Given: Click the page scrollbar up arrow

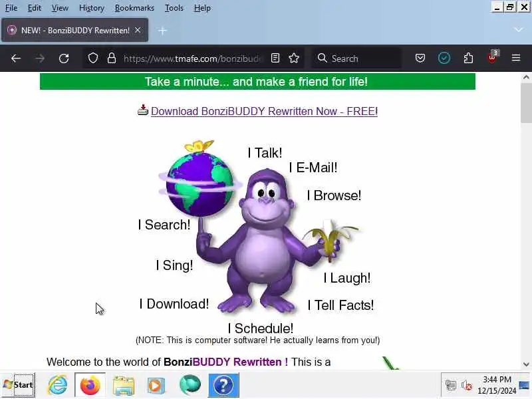Looking at the screenshot, I should (526, 77).
